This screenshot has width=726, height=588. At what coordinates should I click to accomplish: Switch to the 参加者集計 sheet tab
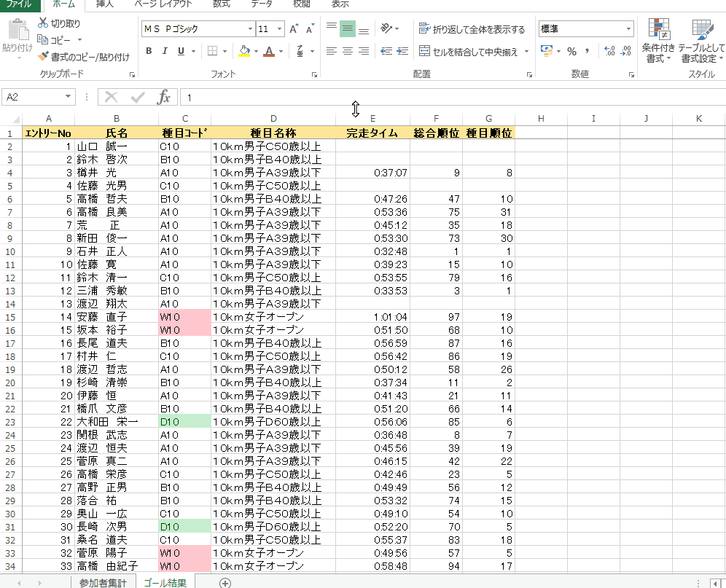point(103,582)
